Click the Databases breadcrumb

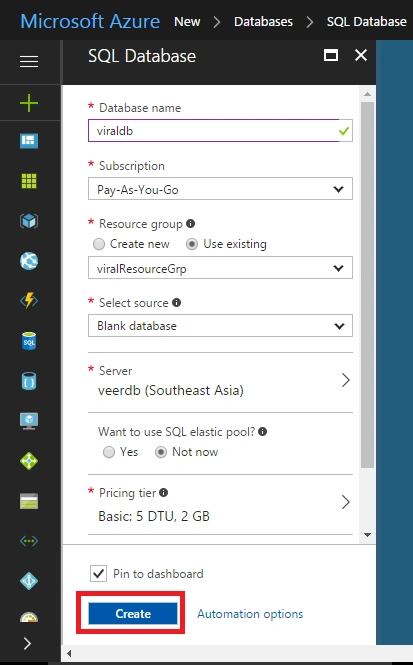(263, 21)
